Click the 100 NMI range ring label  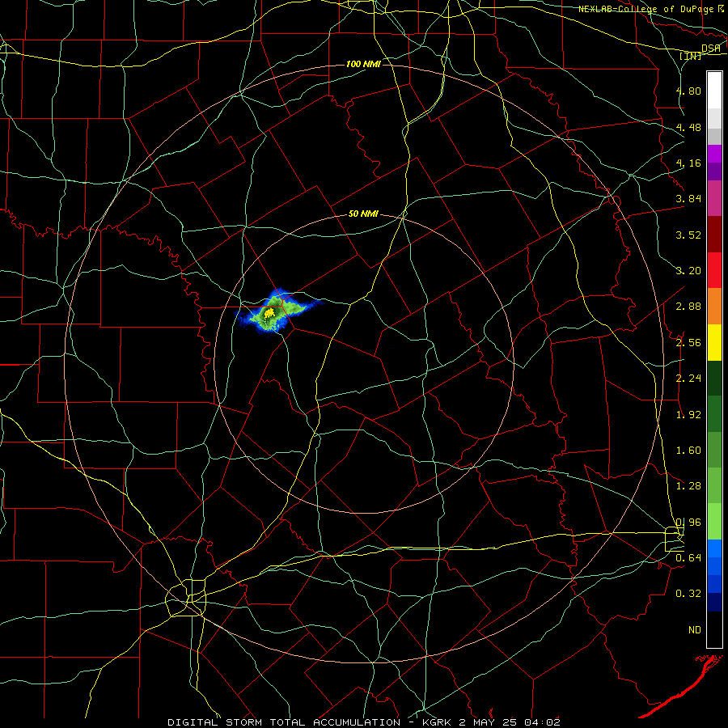[363, 64]
